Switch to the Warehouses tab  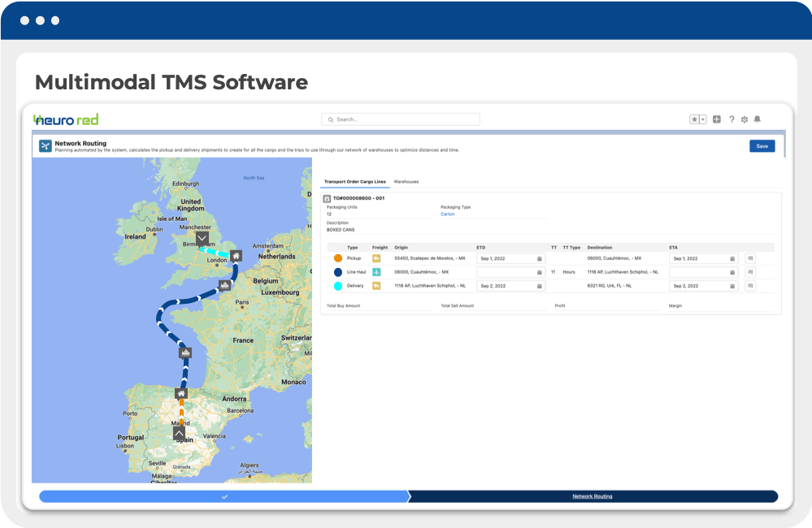point(406,182)
